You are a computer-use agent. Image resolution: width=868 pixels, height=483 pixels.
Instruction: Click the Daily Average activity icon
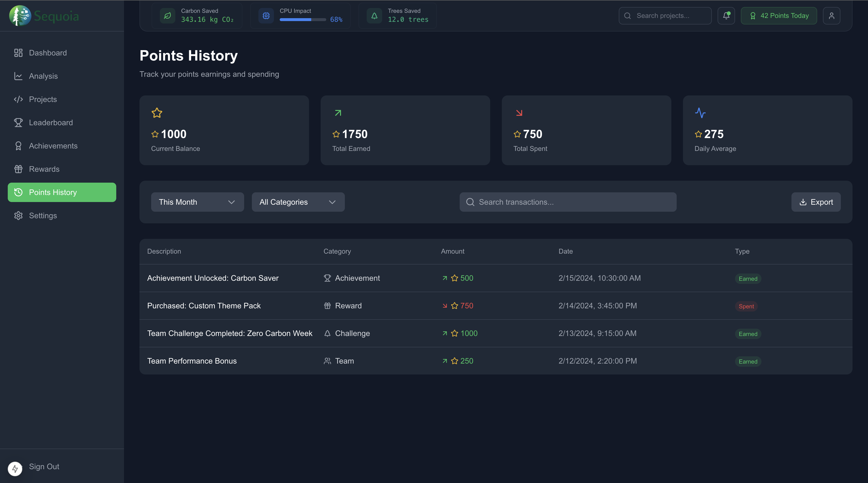(700, 113)
